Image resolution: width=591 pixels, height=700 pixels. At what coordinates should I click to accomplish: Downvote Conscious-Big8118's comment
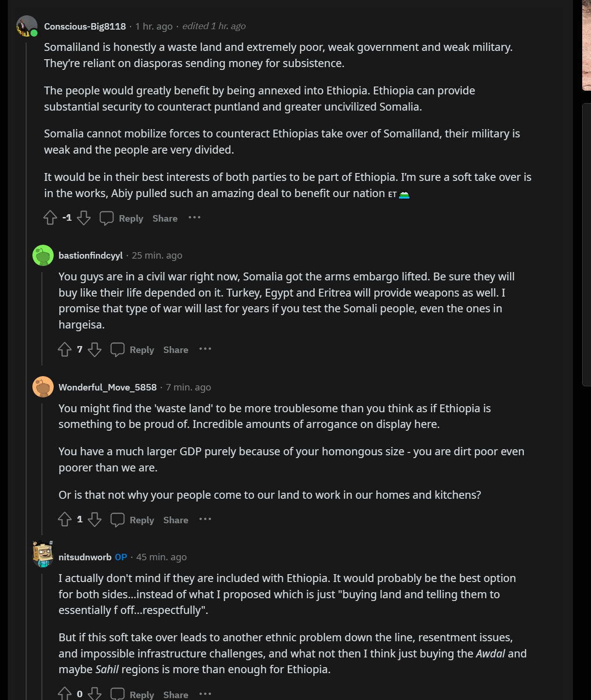pos(84,218)
